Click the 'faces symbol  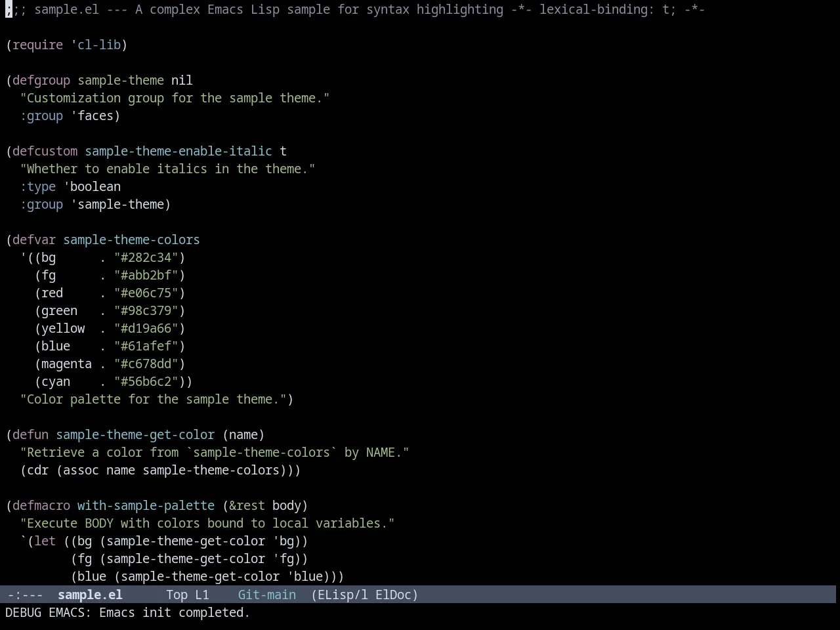coord(92,115)
